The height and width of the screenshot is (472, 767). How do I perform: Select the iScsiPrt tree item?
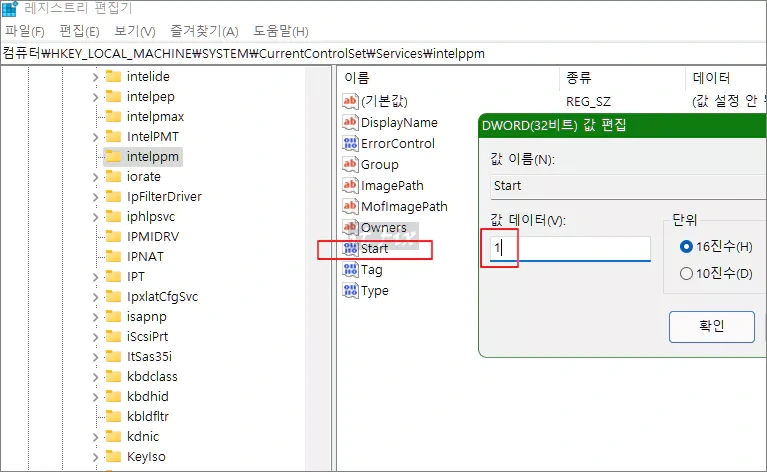147,337
